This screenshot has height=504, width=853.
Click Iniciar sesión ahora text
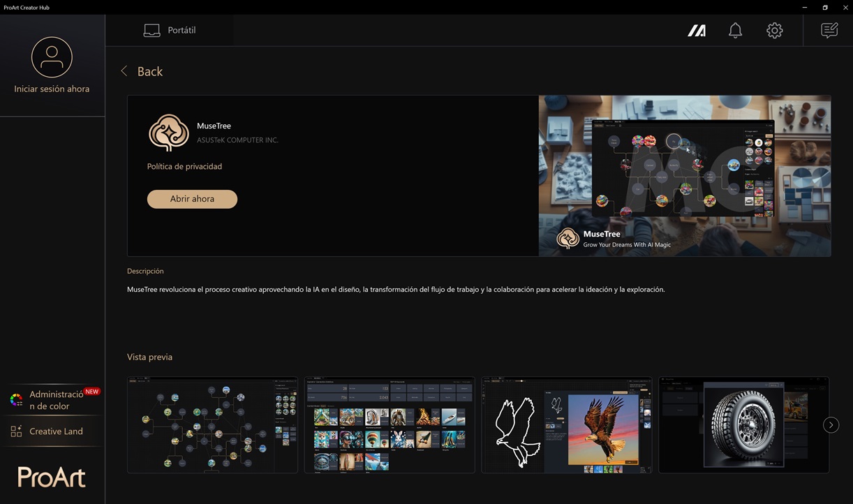pyautogui.click(x=52, y=89)
